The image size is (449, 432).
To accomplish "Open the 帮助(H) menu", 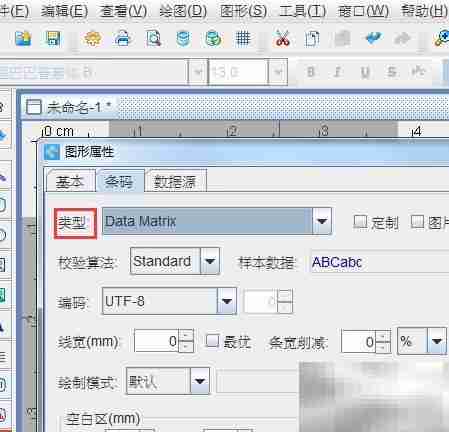I will [424, 11].
